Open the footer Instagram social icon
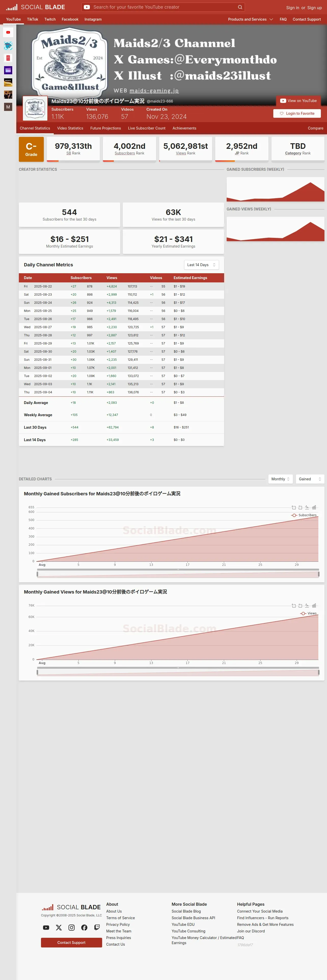This screenshot has height=980, width=327. [x=72, y=928]
